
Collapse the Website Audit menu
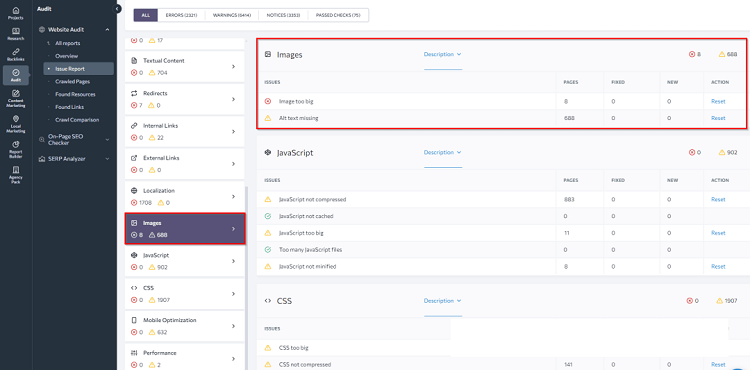tap(107, 30)
